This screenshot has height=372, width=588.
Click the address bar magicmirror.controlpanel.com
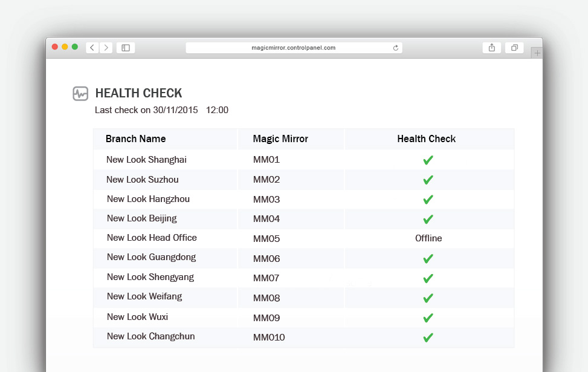(x=294, y=48)
